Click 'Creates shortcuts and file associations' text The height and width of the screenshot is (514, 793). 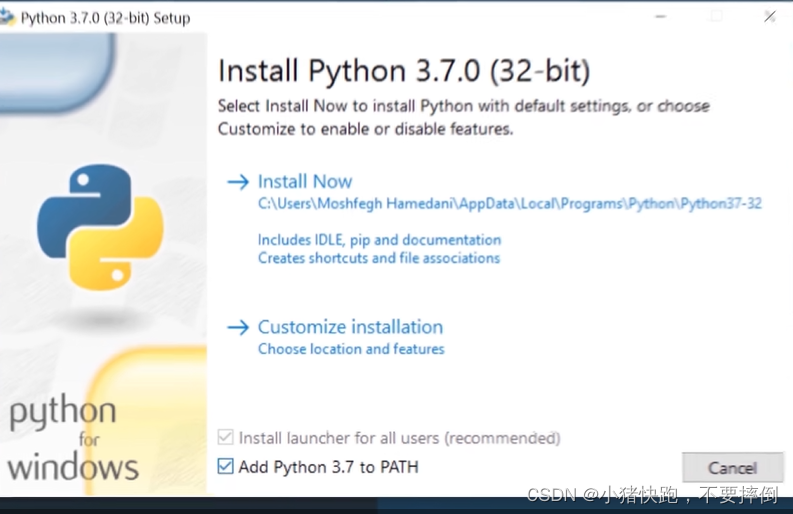pyautogui.click(x=379, y=258)
